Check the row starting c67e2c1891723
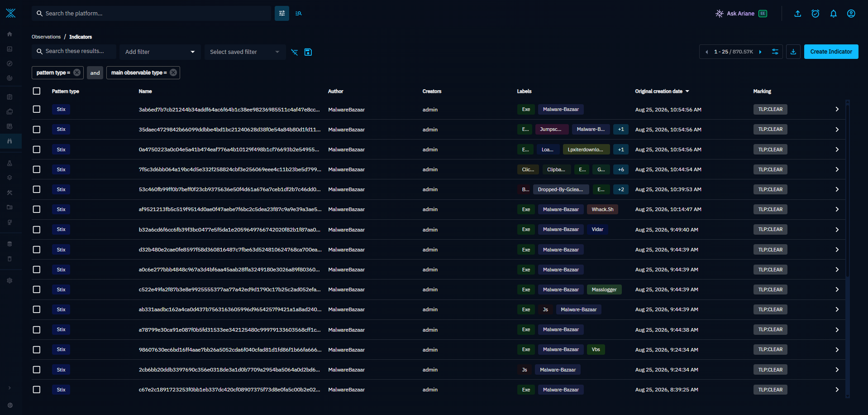The image size is (868, 415). click(x=37, y=390)
